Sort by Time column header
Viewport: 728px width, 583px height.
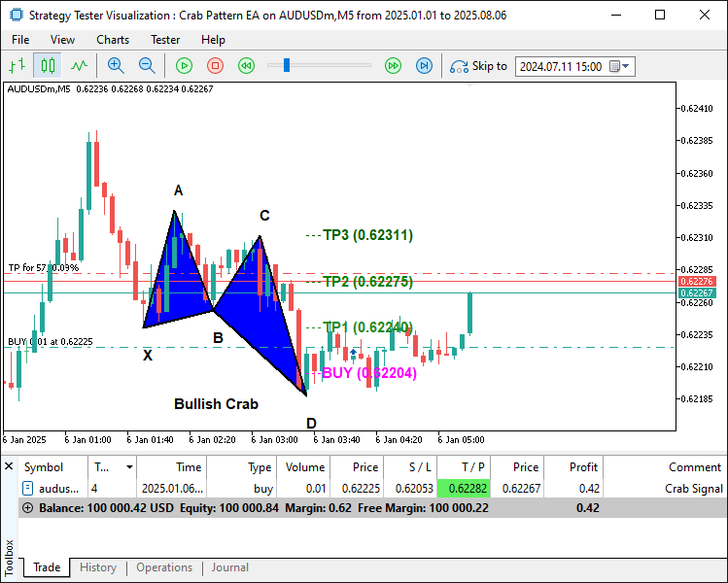point(172,467)
